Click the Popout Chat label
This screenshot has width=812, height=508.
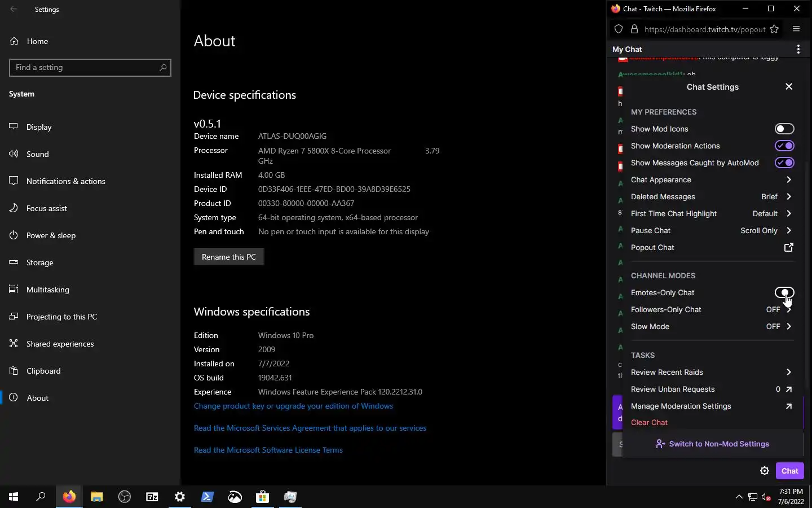coord(652,247)
